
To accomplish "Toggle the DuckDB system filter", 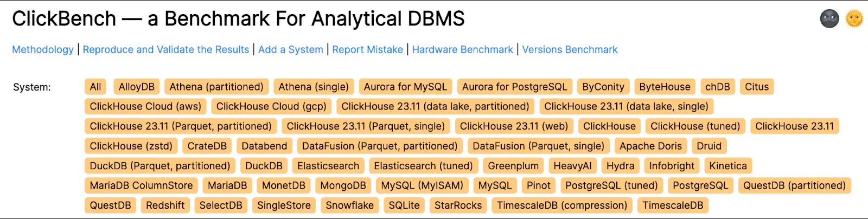I will click(264, 166).
